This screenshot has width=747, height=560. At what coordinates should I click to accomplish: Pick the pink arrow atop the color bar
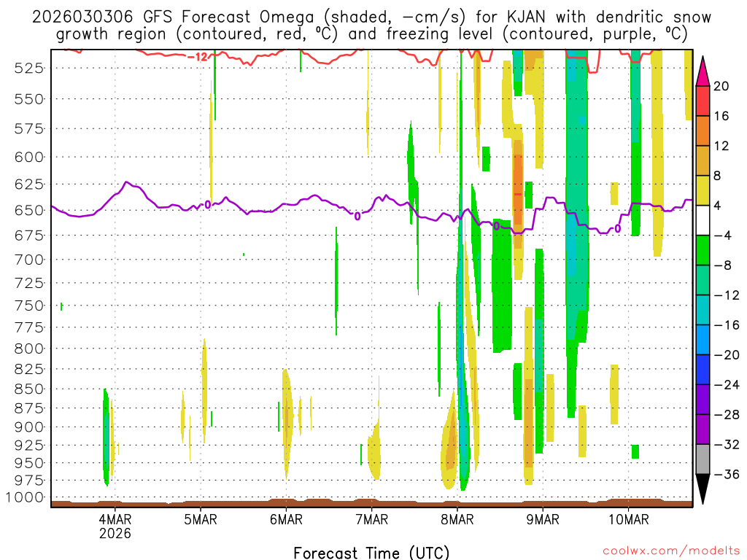coord(703,71)
